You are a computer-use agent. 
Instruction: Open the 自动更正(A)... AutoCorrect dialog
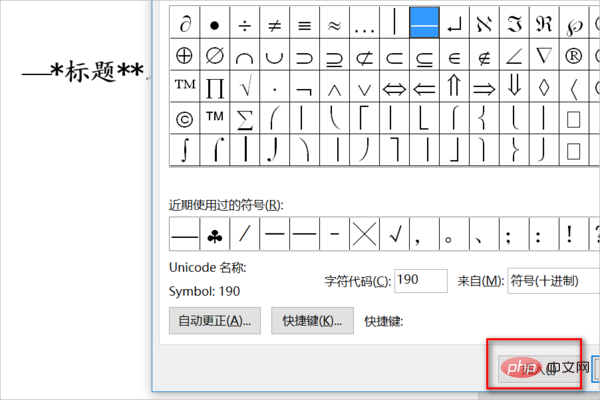(214, 321)
